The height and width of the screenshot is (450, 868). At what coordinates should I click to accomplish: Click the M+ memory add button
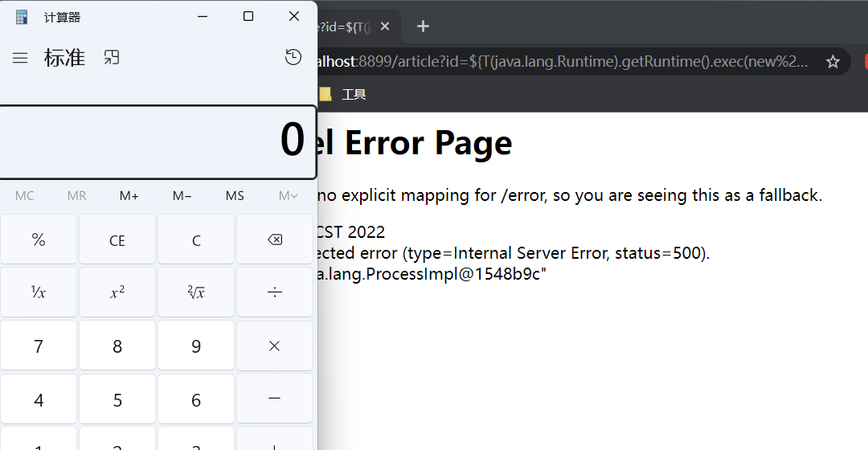tap(129, 195)
